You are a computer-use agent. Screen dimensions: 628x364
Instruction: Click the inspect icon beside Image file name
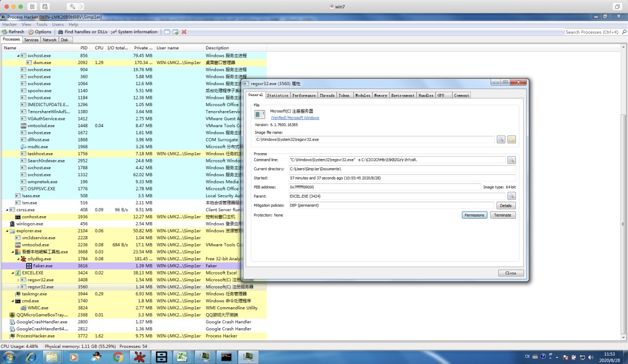pyautogui.click(x=501, y=139)
